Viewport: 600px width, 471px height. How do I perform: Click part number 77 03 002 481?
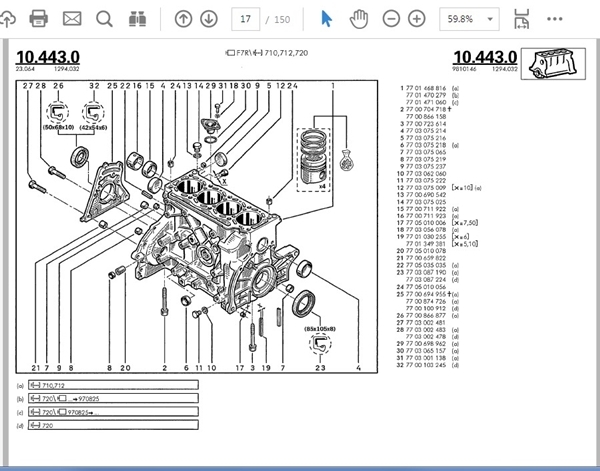[x=426, y=323]
